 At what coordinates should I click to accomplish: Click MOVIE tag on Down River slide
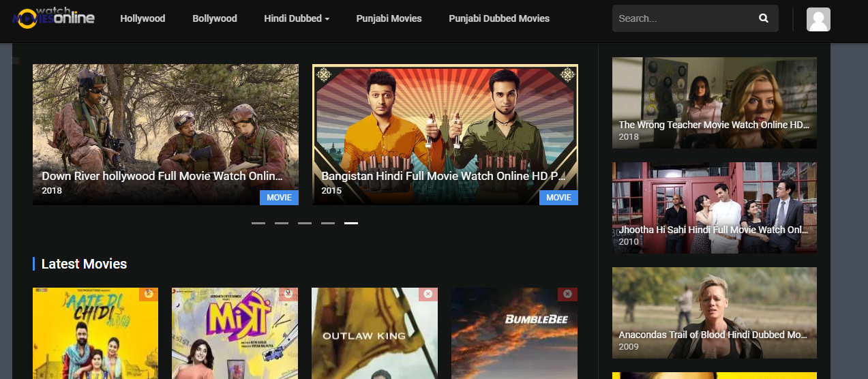click(279, 198)
